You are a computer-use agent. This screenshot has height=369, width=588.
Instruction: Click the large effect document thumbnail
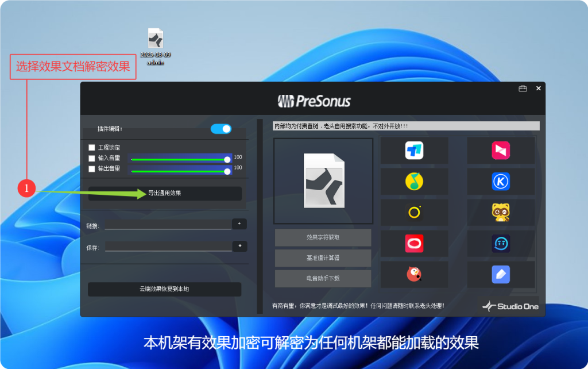coord(323,181)
